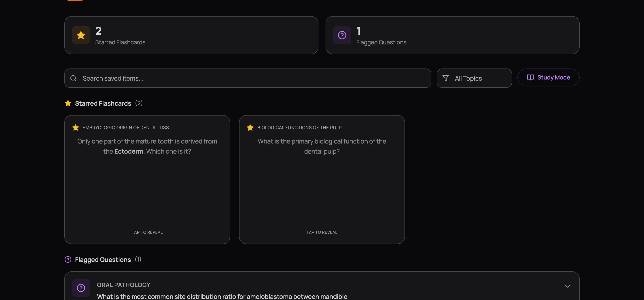This screenshot has width=644, height=300.
Task: Open the Starred Flashcards summary card
Action: click(x=191, y=35)
